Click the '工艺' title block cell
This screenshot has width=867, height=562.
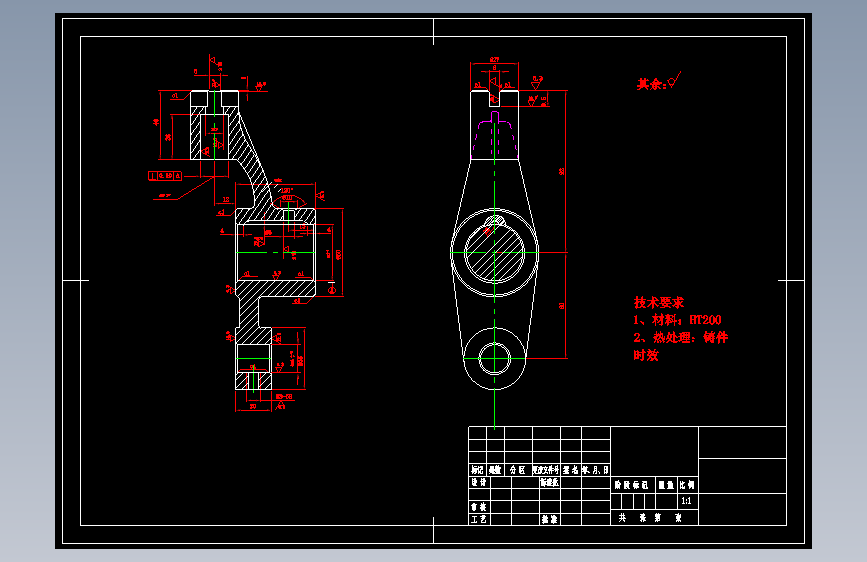coord(479,519)
